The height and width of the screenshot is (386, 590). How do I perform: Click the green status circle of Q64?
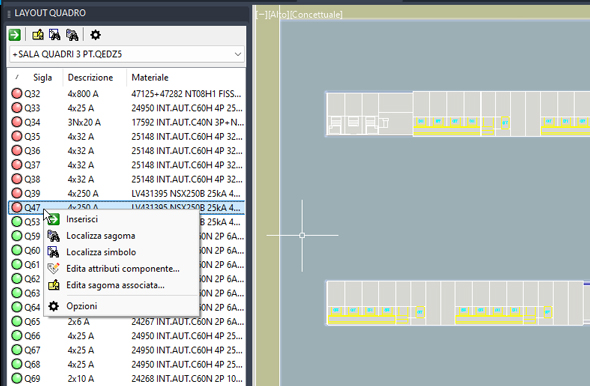17,307
